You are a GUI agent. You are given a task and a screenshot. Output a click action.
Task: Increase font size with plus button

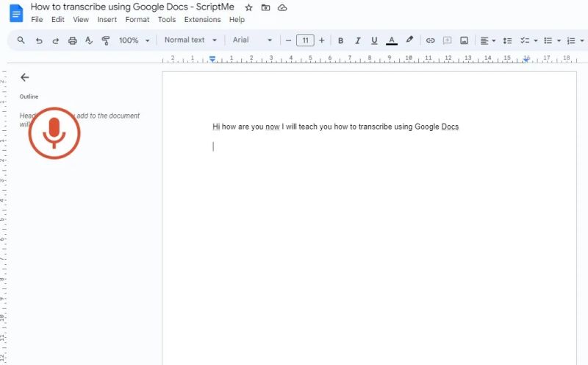pyautogui.click(x=321, y=40)
